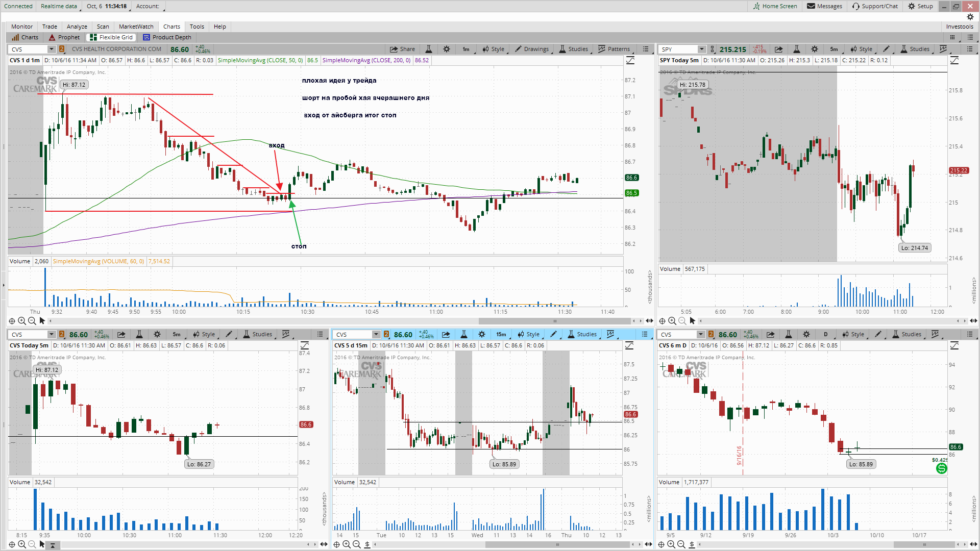Open Messages in the top bar
This screenshot has width=980, height=551.
pyautogui.click(x=824, y=6)
